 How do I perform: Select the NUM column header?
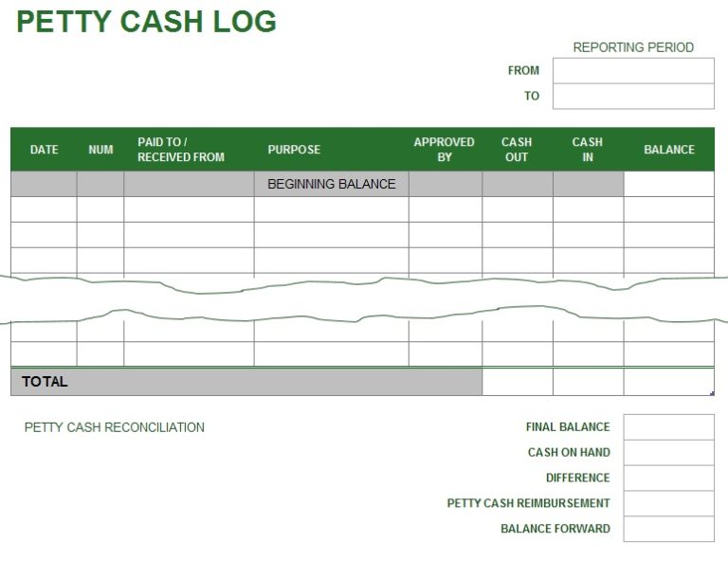point(100,150)
